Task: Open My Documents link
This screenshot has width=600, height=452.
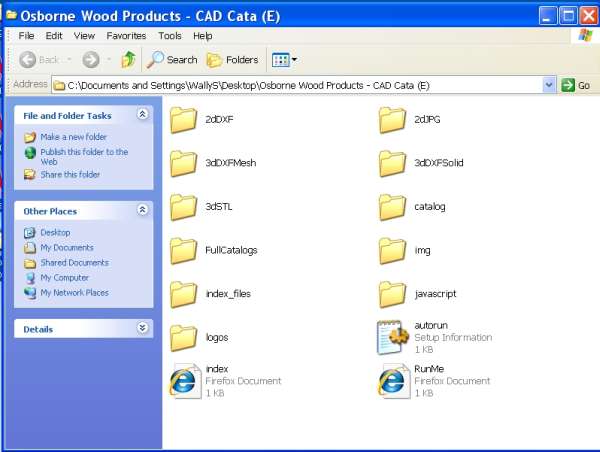Action: click(67, 248)
